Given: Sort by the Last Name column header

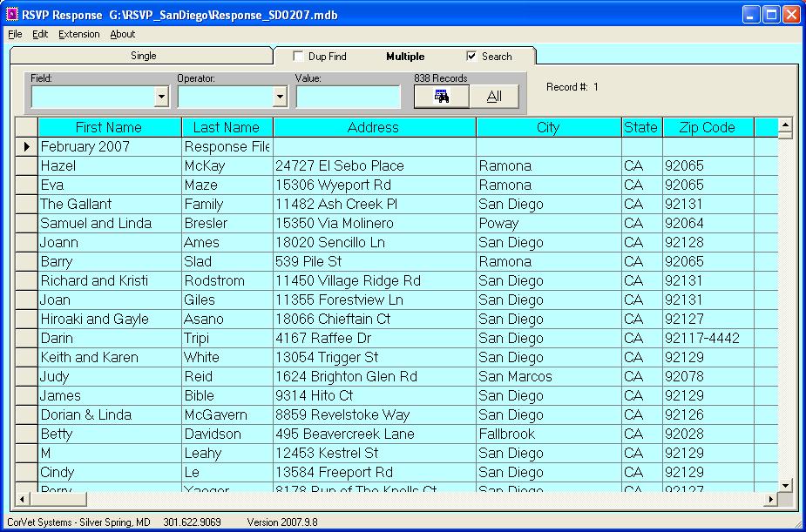Looking at the screenshot, I should coord(227,127).
